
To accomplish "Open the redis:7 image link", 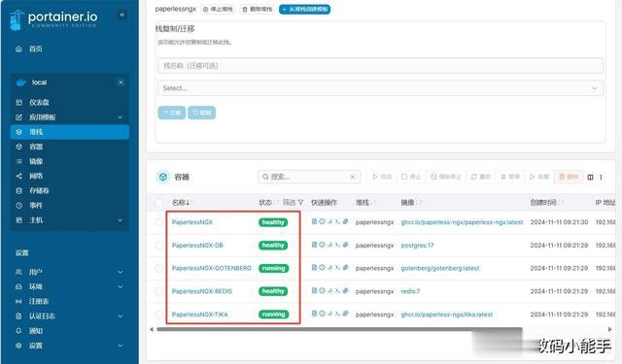I will (410, 291).
